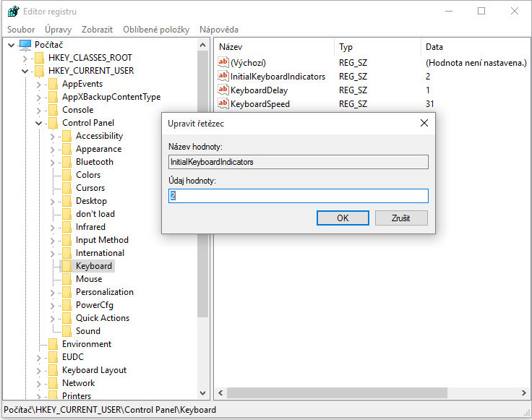This screenshot has width=532, height=420.
Task: Expand the Personalization subkey
Action: pyautogui.click(x=52, y=293)
